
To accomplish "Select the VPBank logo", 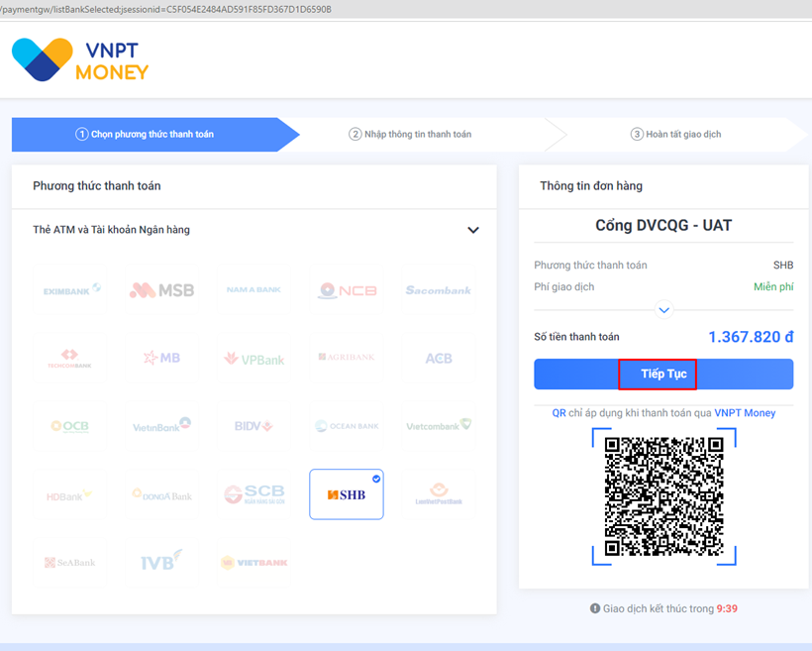I will [x=254, y=358].
